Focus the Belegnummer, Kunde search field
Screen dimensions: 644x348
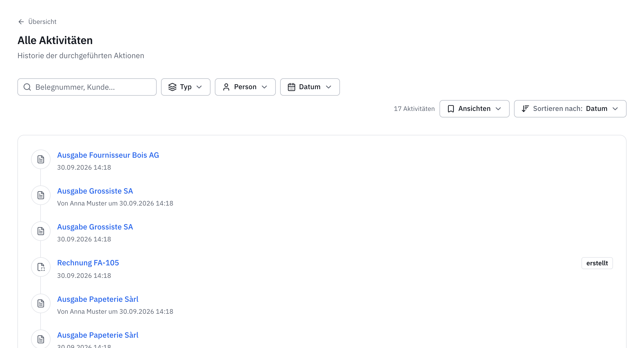tap(87, 87)
